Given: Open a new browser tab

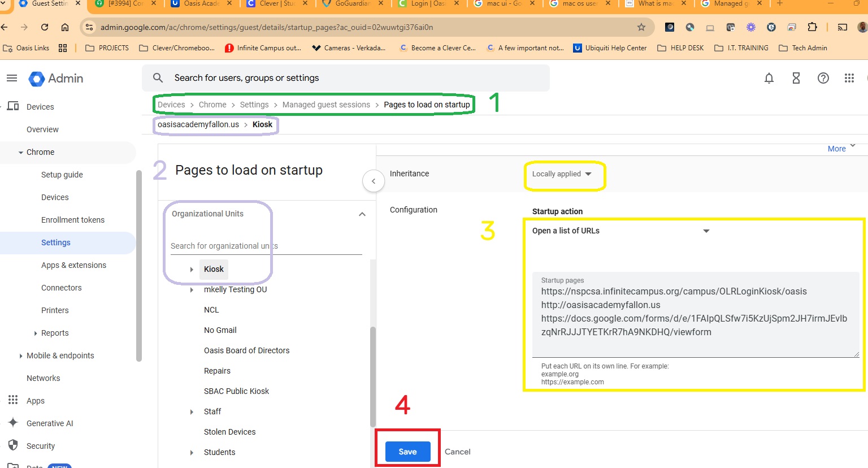Looking at the screenshot, I should pyautogui.click(x=780, y=3).
